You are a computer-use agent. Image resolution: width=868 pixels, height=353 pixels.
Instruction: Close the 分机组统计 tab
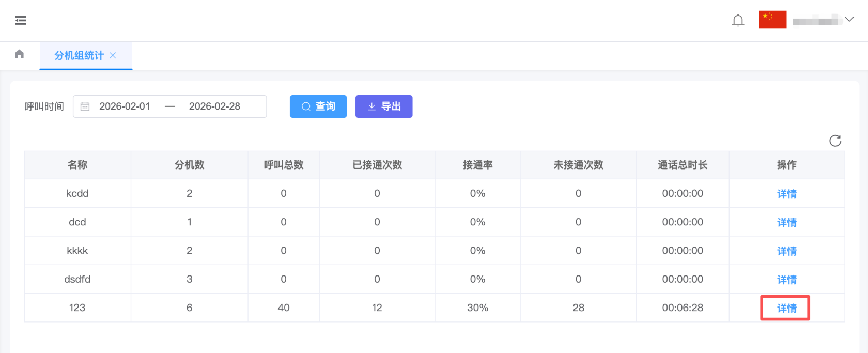[x=113, y=55]
